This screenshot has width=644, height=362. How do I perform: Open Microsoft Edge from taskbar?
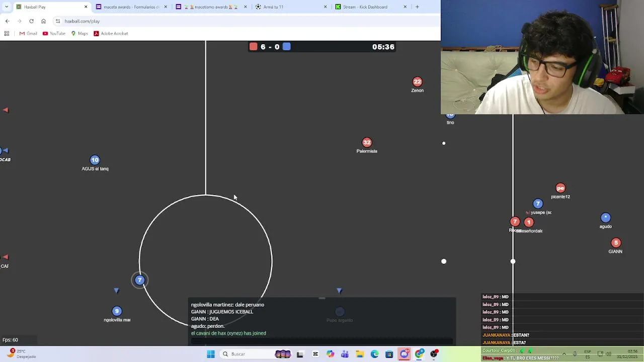374,354
